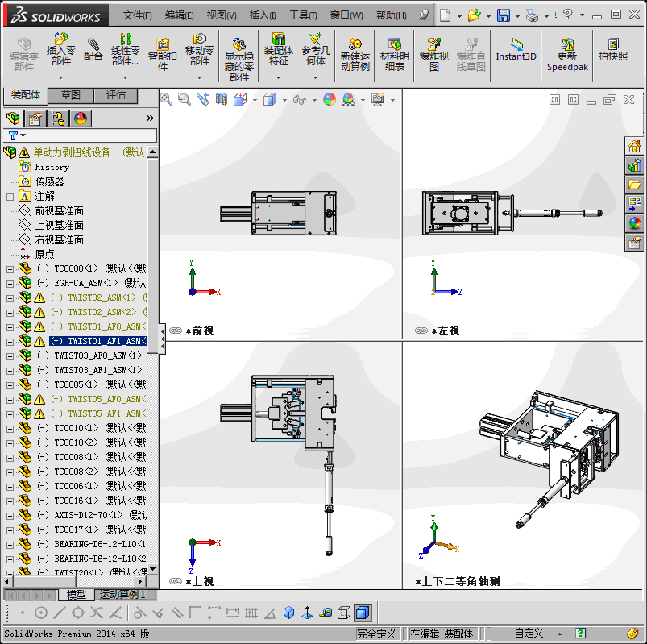647x644 pixels.
Task: Open Hide/Show Items dropdown arrow
Action: (x=314, y=100)
